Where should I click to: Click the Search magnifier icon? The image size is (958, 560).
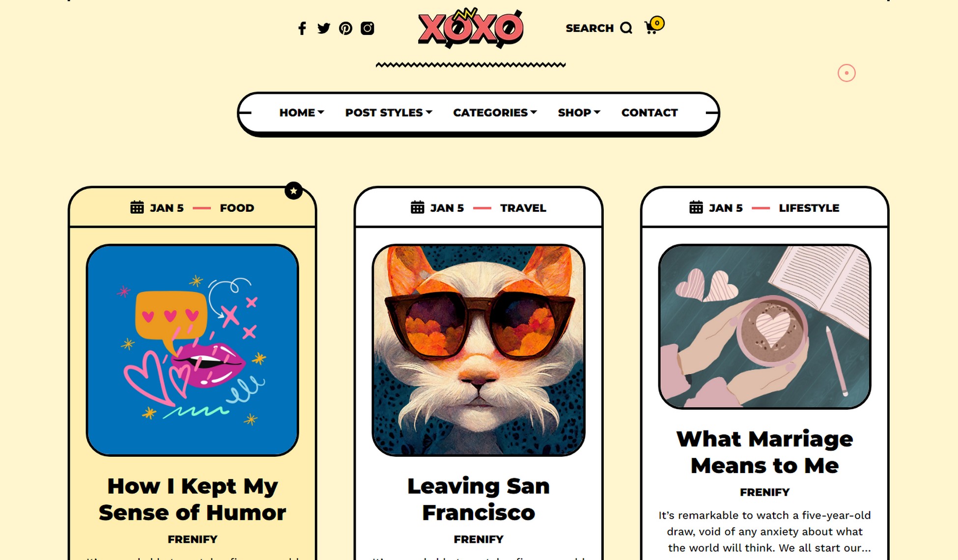(627, 28)
